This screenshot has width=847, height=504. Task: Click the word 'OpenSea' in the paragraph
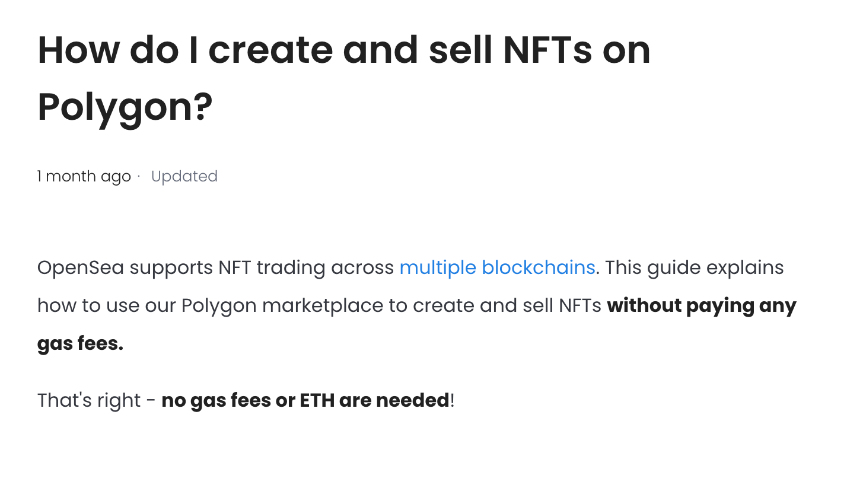click(x=81, y=267)
